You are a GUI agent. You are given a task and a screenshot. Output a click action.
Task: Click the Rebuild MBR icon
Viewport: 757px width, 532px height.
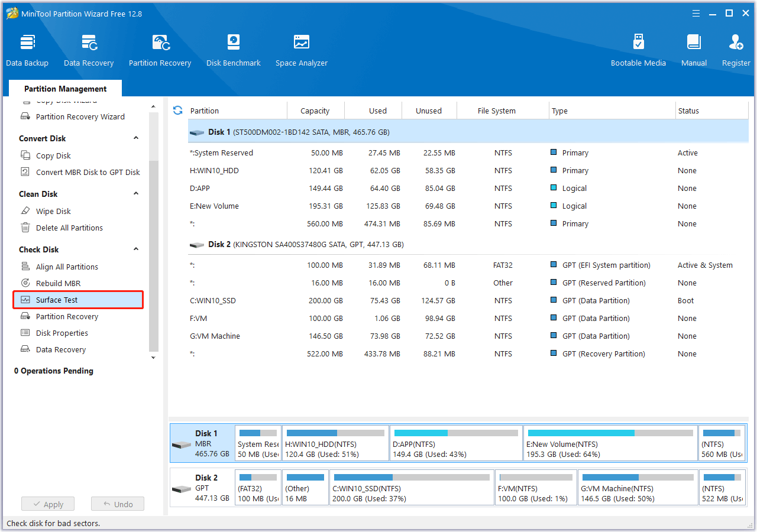coord(25,283)
